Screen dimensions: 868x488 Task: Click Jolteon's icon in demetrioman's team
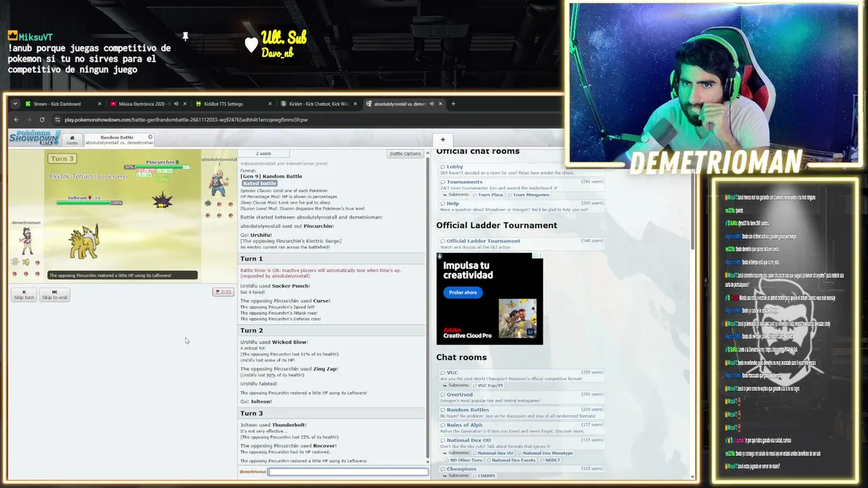pyautogui.click(x=26, y=262)
